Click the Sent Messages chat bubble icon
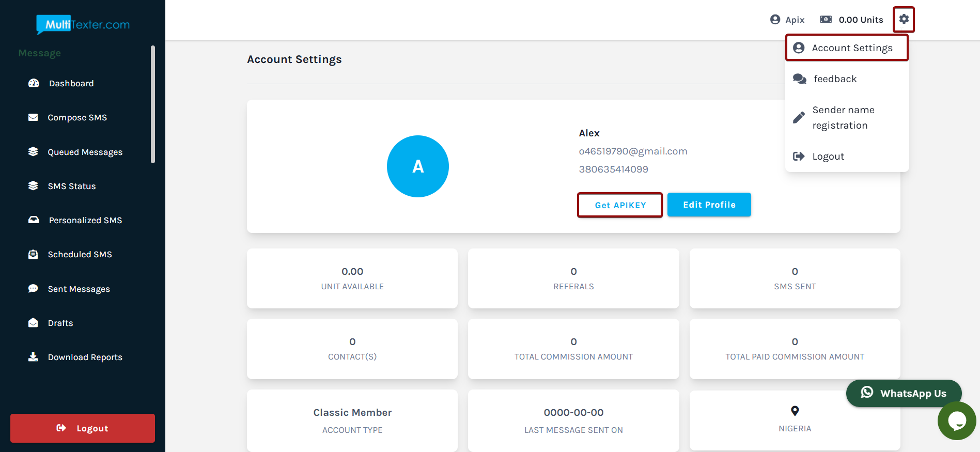This screenshot has width=980, height=452. (33, 289)
